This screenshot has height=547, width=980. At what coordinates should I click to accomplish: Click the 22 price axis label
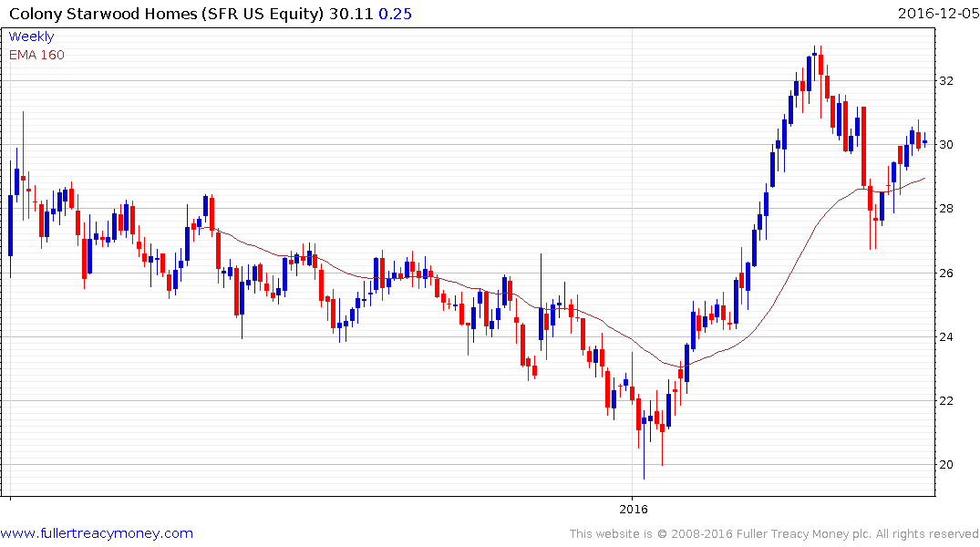pyautogui.click(x=946, y=401)
